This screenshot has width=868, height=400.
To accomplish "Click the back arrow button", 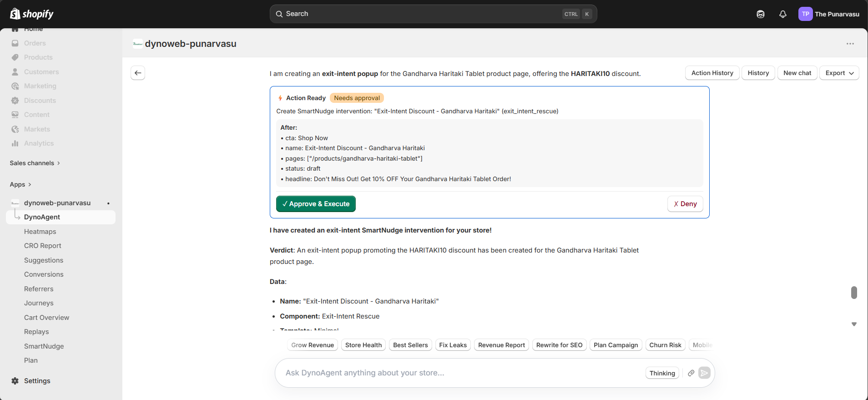I will [138, 73].
